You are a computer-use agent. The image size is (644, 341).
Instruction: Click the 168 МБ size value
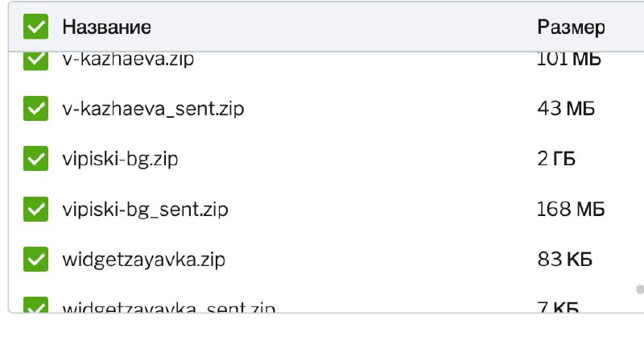point(571,209)
